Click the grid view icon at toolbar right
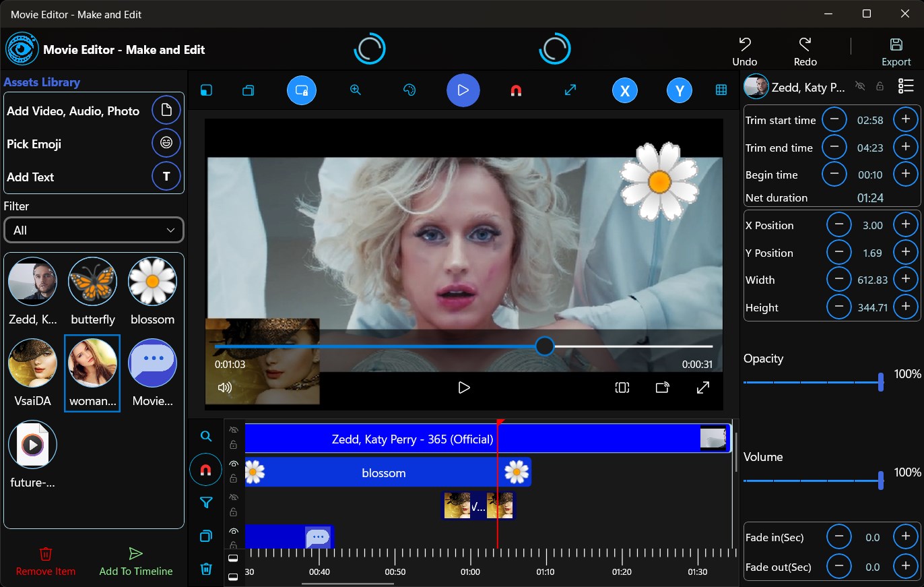This screenshot has width=924, height=587. (721, 90)
